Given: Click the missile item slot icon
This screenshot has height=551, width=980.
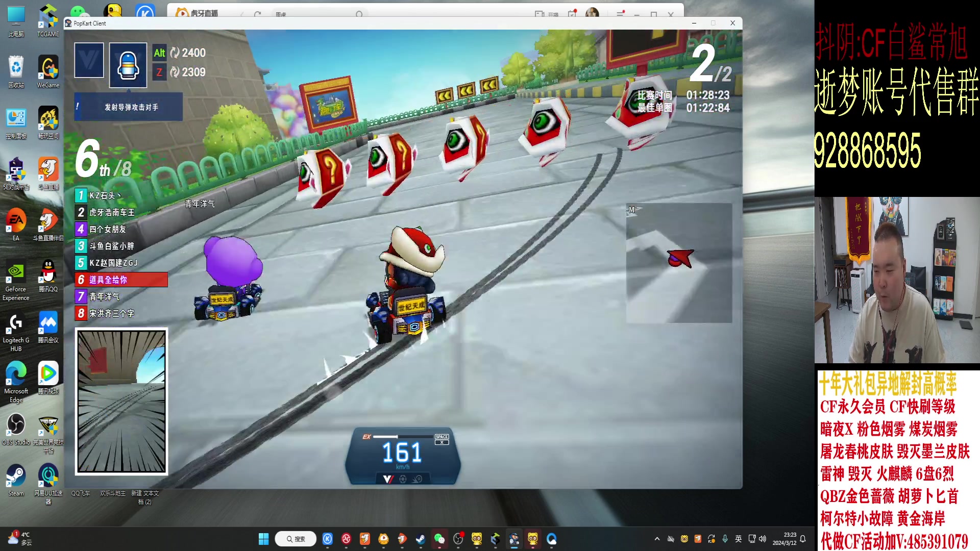Looking at the screenshot, I should tap(128, 65).
